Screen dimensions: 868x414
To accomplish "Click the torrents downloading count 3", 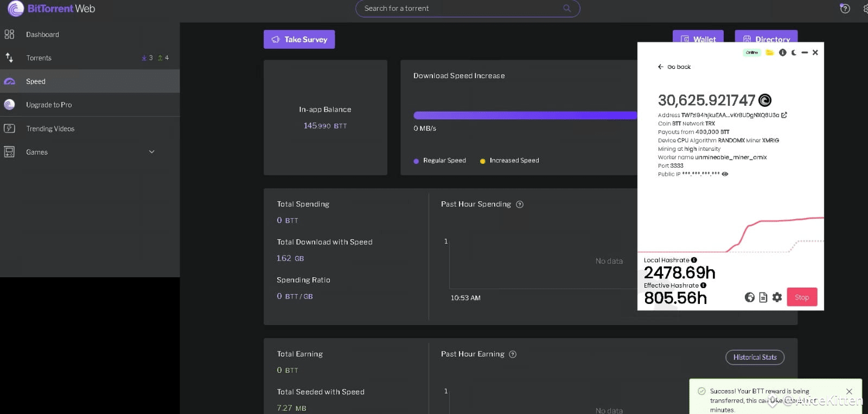I will click(x=148, y=58).
